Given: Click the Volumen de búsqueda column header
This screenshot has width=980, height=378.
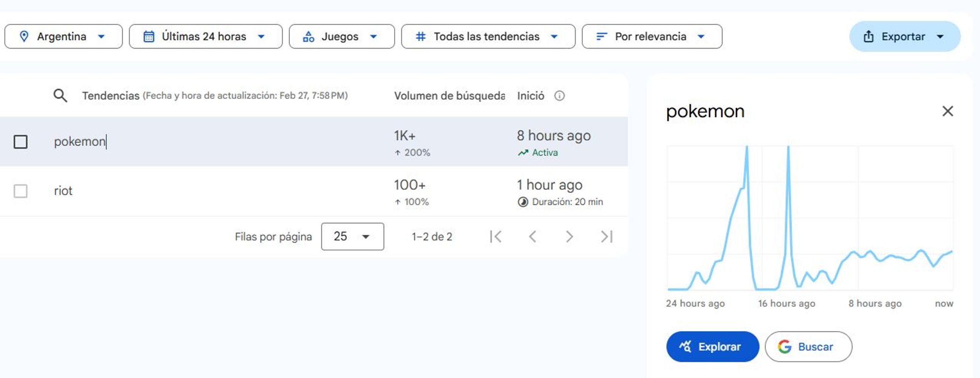Looking at the screenshot, I should 449,96.
